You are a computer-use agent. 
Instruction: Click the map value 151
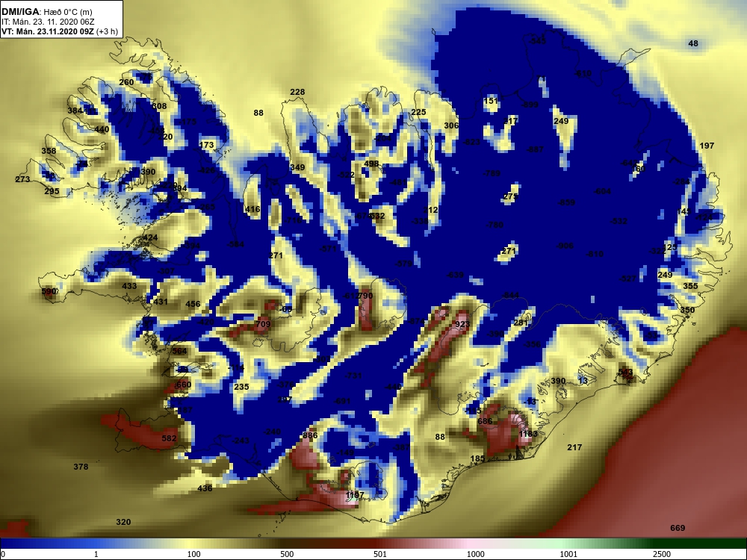(x=491, y=101)
